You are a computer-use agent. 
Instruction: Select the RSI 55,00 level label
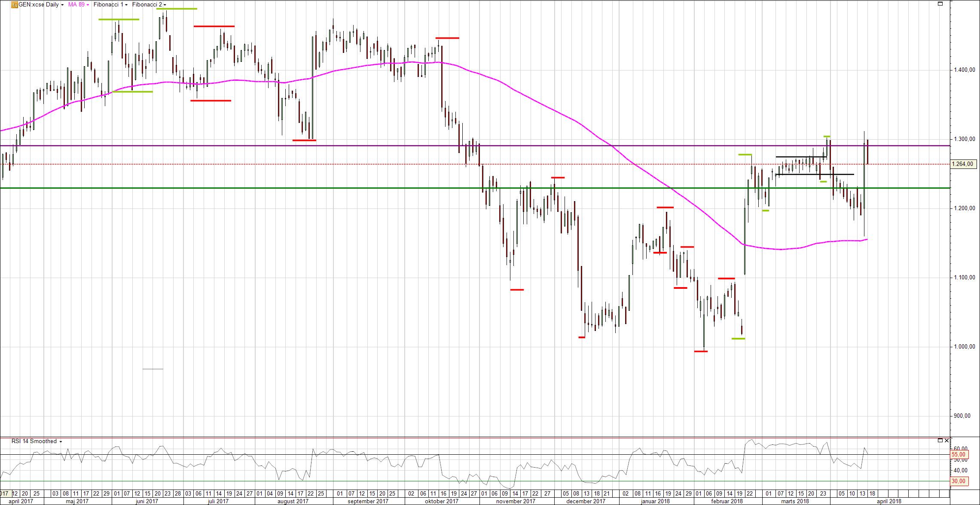(x=959, y=454)
